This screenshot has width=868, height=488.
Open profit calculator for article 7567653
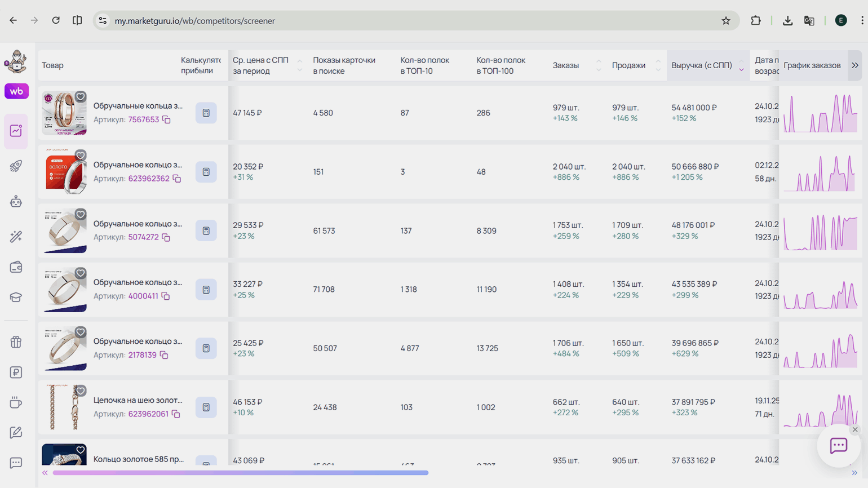click(x=206, y=113)
